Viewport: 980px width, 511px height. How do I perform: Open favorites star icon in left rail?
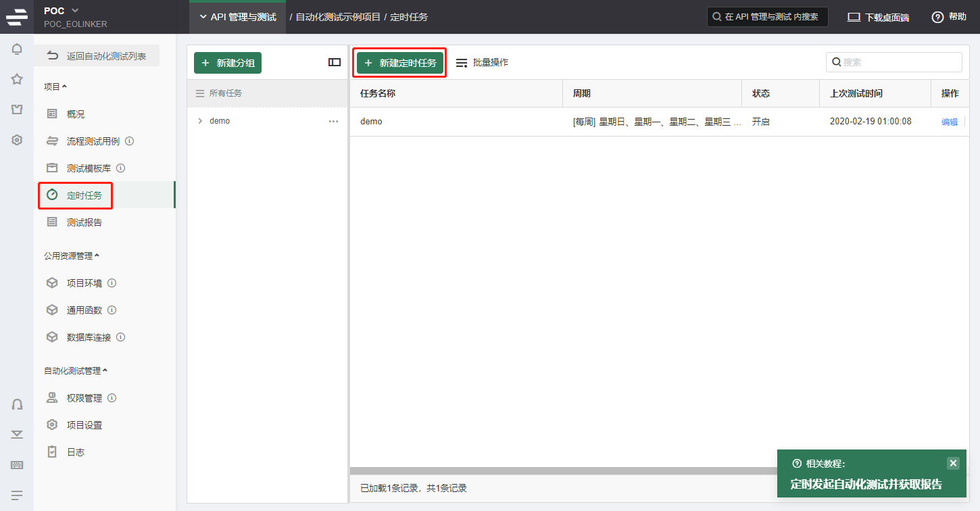point(17,79)
